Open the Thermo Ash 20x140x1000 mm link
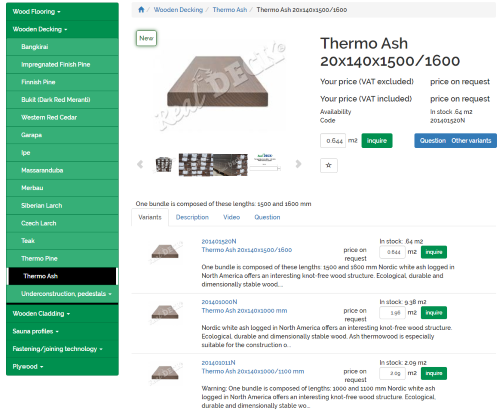500x410 pixels. [x=244, y=311]
